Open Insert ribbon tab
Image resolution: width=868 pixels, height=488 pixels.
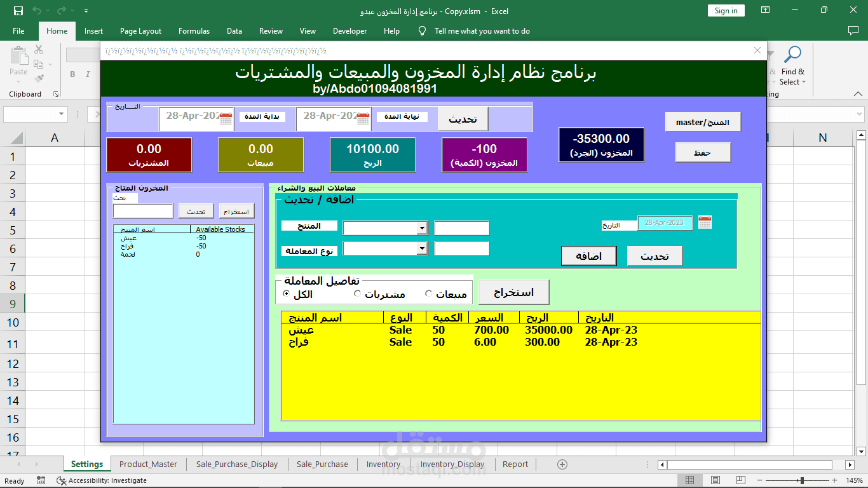pos(93,31)
